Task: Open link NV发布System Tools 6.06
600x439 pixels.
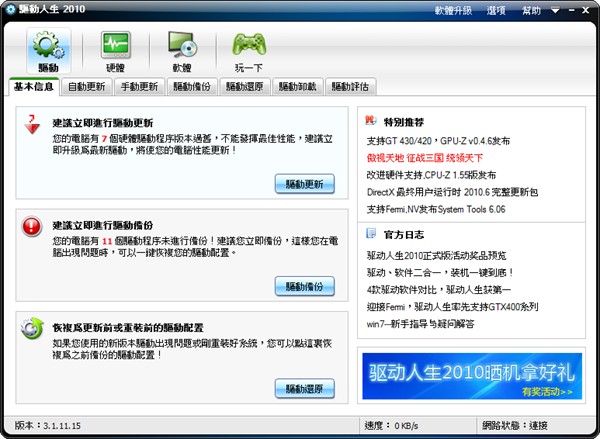Action: click(436, 209)
